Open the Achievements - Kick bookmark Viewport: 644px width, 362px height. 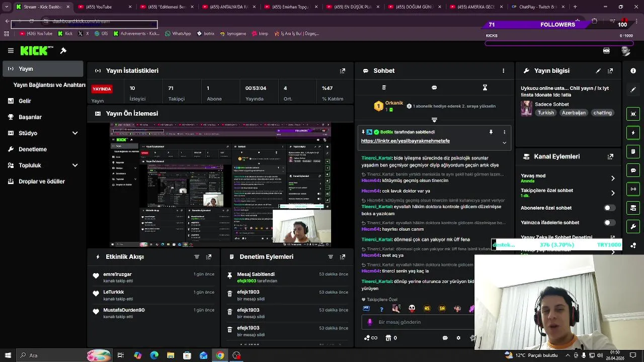(136, 34)
